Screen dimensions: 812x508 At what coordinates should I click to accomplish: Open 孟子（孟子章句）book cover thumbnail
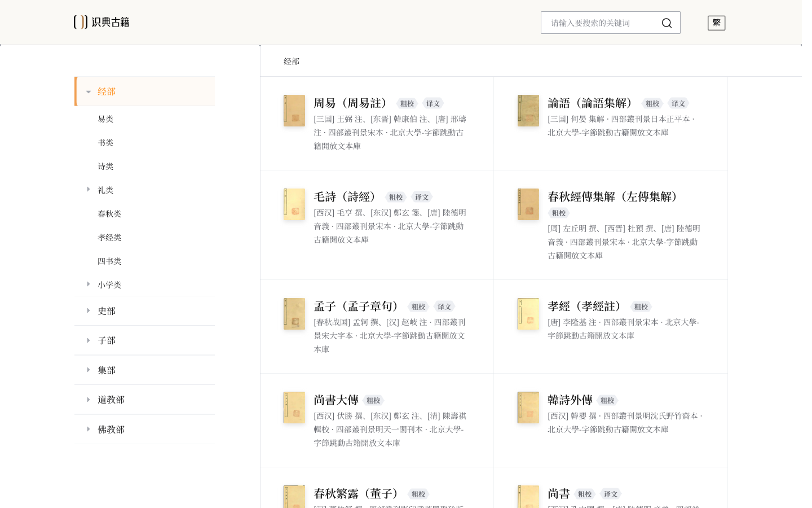(x=294, y=314)
